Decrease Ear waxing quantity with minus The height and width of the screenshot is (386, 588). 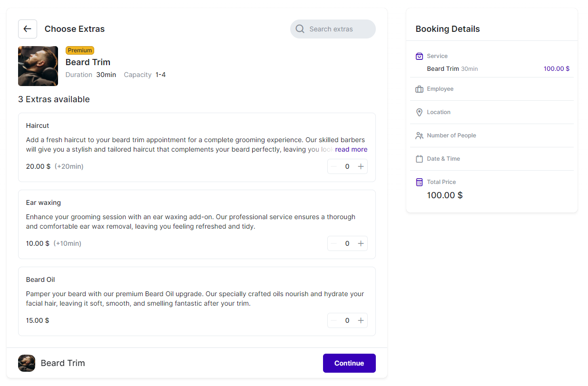click(x=334, y=243)
